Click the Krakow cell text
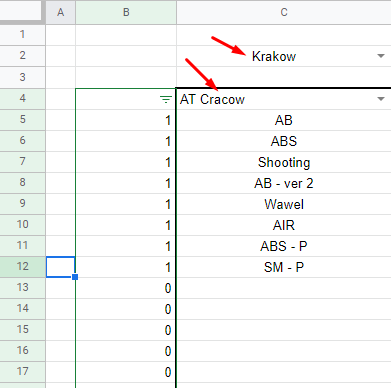This screenshot has width=391, height=388. [274, 56]
